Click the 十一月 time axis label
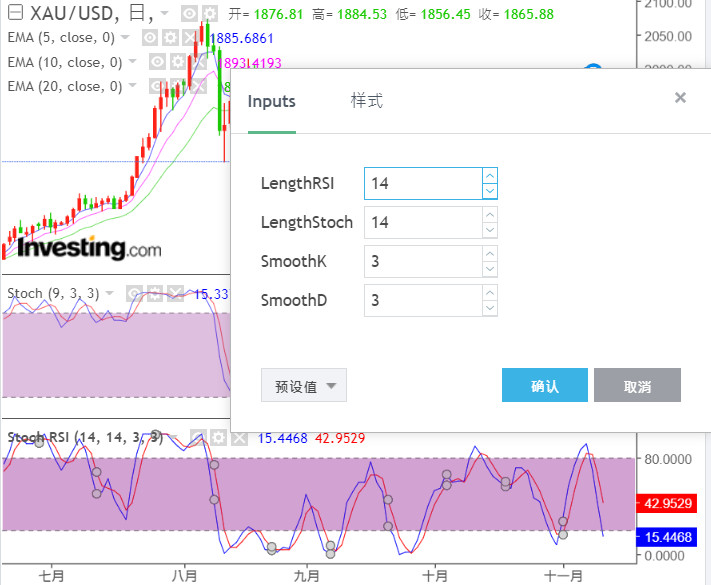711x585 pixels. 564,576
